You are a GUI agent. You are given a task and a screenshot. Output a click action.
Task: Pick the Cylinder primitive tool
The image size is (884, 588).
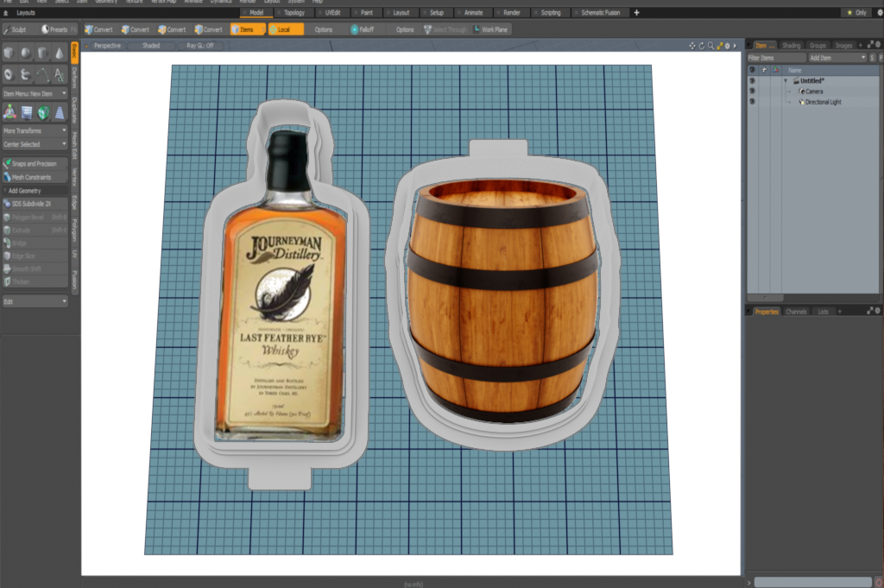pos(43,53)
